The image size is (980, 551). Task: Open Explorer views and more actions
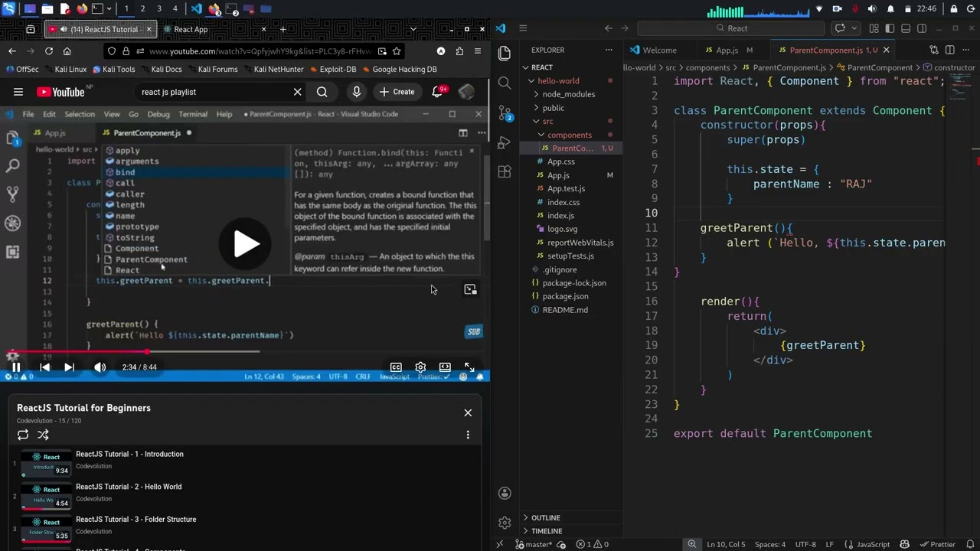(609, 50)
